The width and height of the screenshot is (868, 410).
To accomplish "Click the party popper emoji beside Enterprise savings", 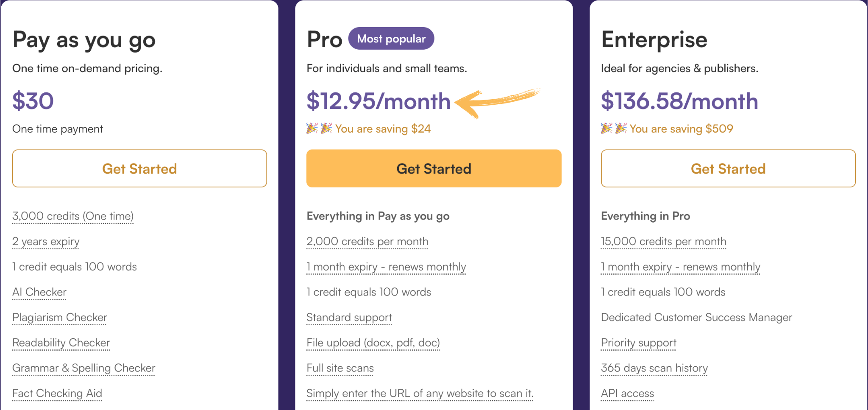I will 614,128.
